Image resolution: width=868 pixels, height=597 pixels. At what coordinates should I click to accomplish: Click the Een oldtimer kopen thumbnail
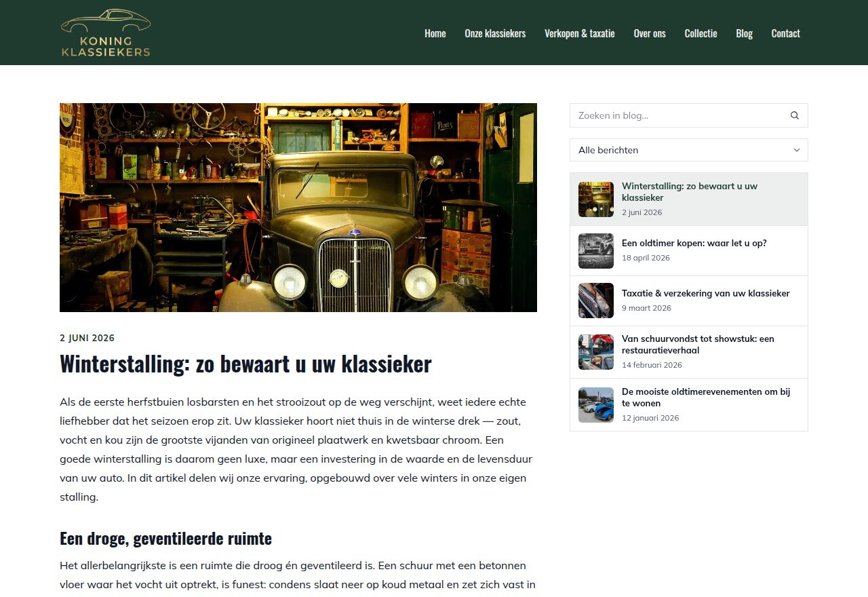pyautogui.click(x=596, y=251)
